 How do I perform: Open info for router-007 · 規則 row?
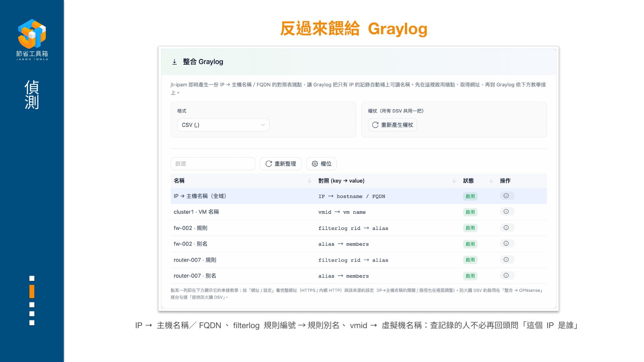(507, 259)
